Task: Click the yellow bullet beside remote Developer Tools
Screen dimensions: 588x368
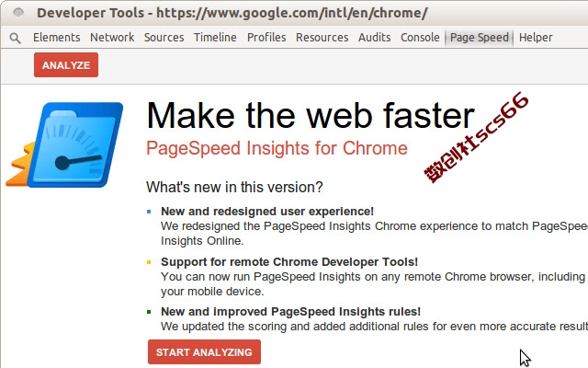Action: coord(149,262)
